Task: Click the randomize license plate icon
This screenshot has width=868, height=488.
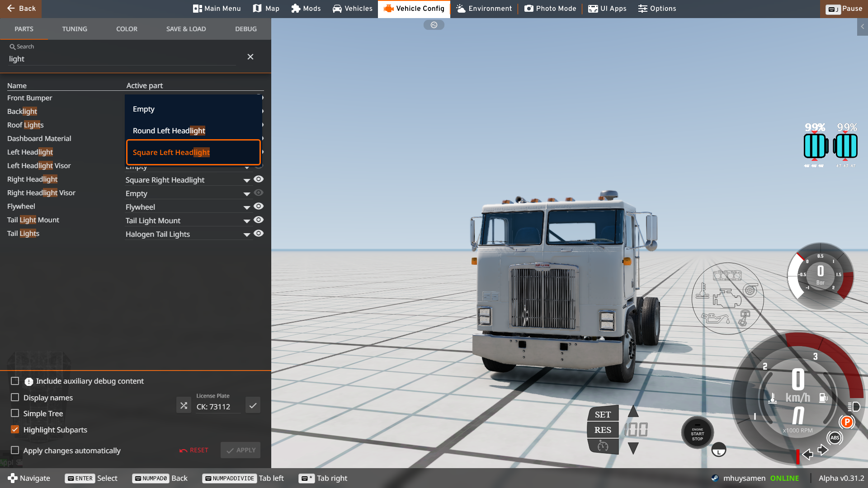Action: tap(184, 405)
